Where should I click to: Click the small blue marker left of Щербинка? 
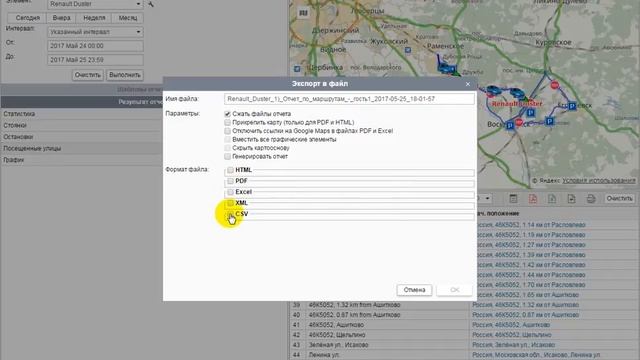(x=297, y=69)
